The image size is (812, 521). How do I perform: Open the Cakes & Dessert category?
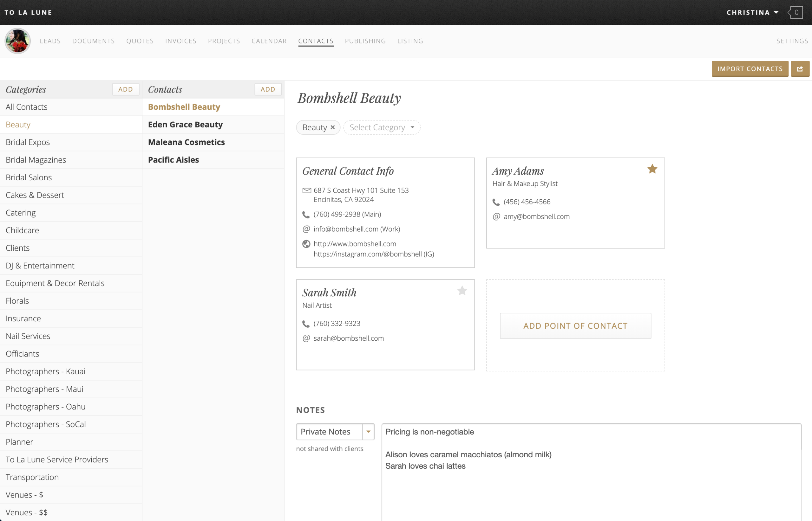[x=71, y=195]
